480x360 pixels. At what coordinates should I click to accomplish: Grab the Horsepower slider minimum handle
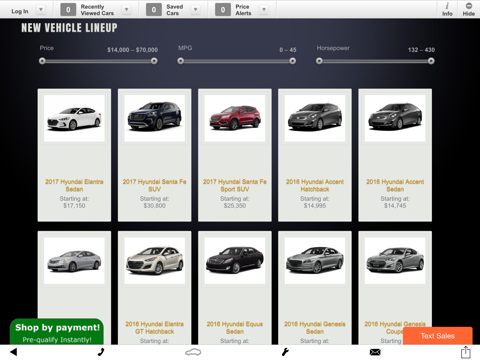click(x=319, y=61)
